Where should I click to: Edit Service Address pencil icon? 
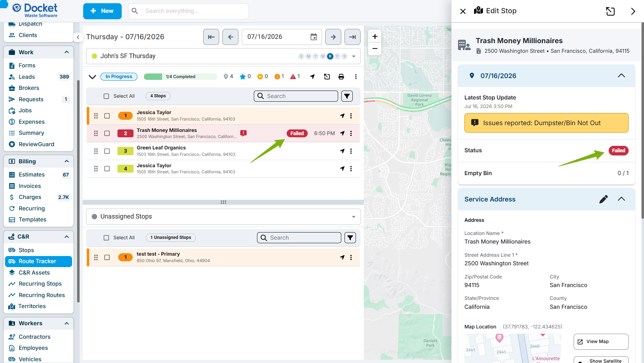pos(603,199)
